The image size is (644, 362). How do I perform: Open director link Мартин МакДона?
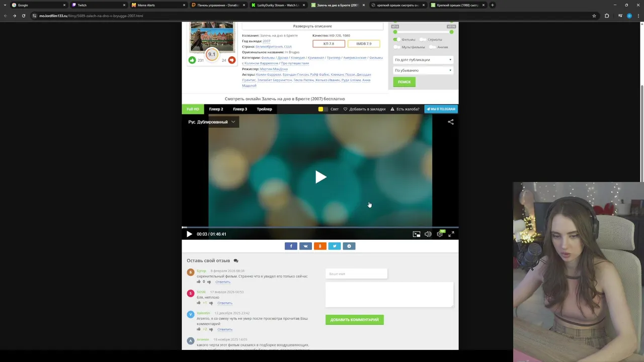274,69
